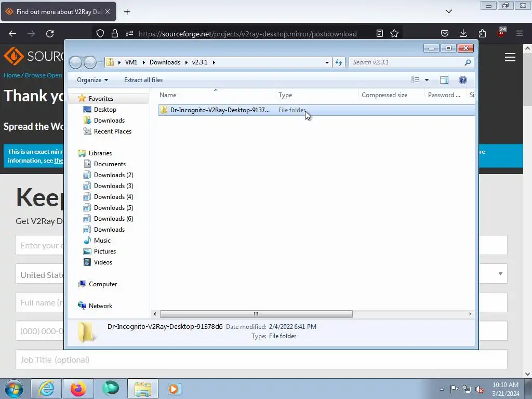Open Downloads (4) library
The height and width of the screenshot is (399, 532).
113,197
